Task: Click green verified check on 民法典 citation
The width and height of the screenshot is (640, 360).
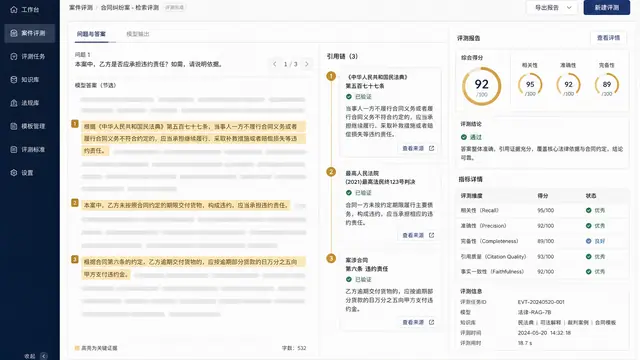Action: (349, 97)
